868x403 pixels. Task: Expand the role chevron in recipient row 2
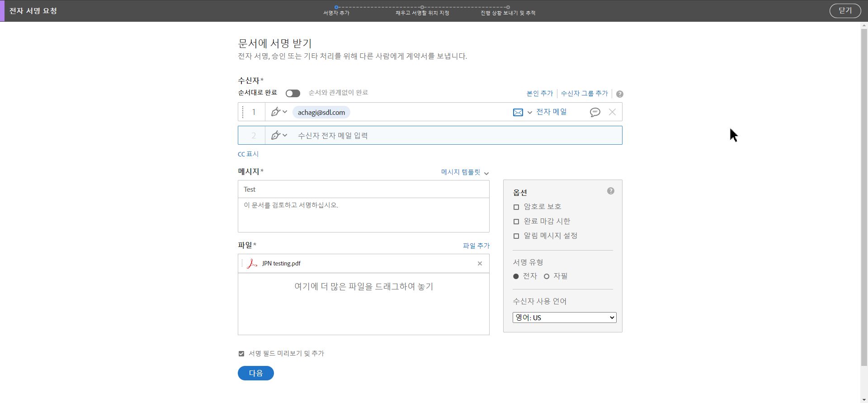click(x=285, y=135)
